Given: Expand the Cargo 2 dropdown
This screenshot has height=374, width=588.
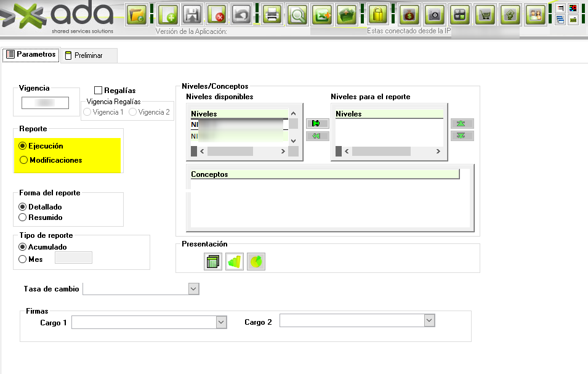Looking at the screenshot, I should click(429, 320).
